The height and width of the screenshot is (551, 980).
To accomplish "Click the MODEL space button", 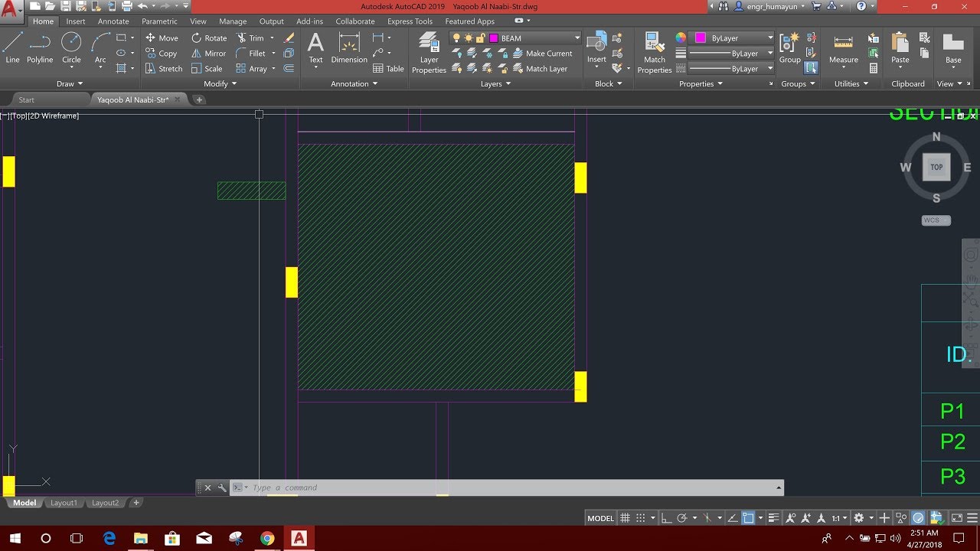I will point(600,518).
